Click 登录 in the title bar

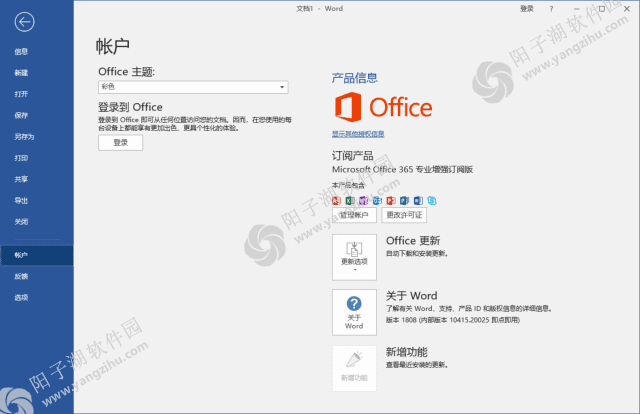coord(527,9)
